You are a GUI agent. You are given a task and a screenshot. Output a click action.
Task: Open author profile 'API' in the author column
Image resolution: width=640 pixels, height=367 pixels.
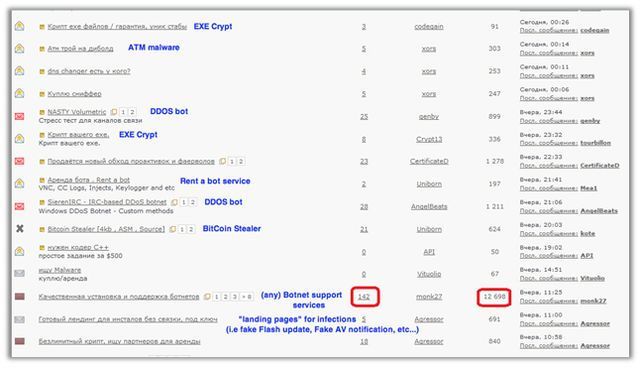tap(429, 251)
